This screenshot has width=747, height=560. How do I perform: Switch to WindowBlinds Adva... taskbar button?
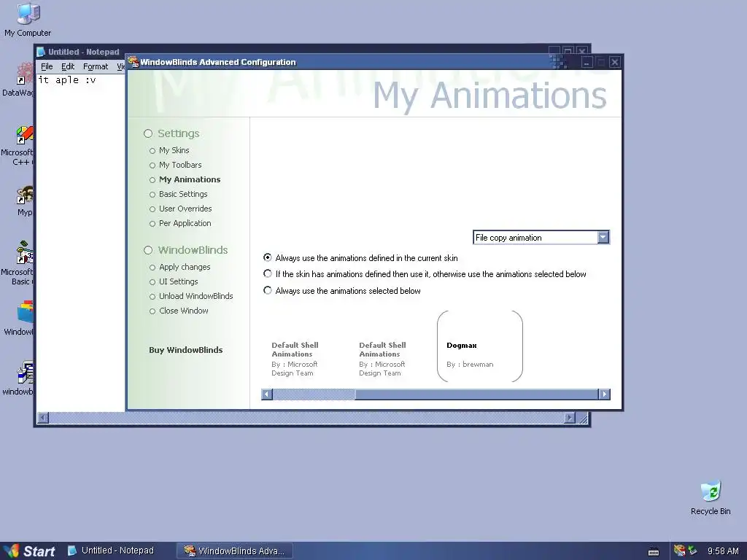235,551
